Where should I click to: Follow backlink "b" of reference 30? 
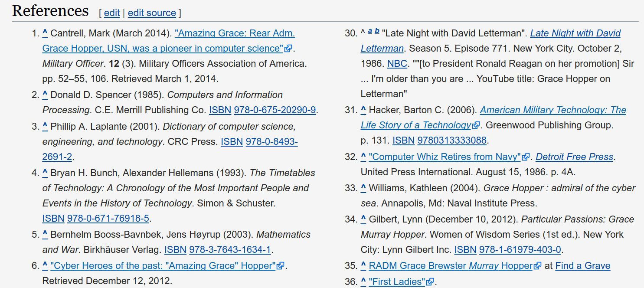click(377, 30)
